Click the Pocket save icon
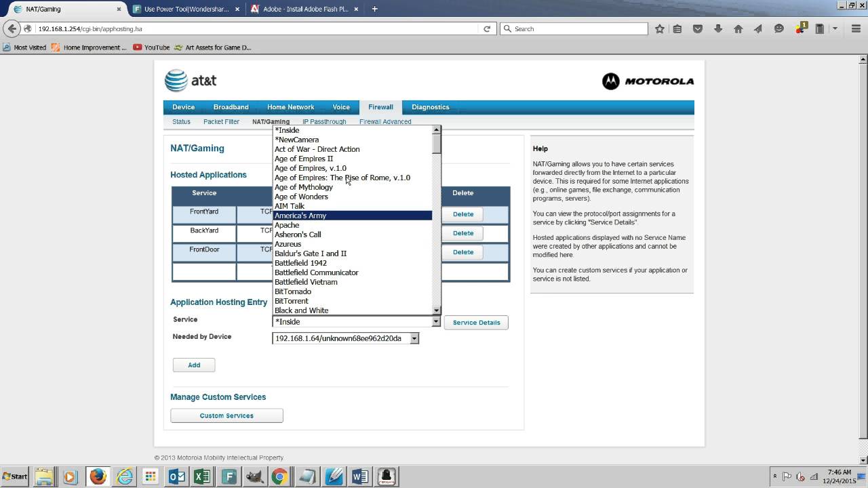This screenshot has height=488, width=868. pos(698,28)
